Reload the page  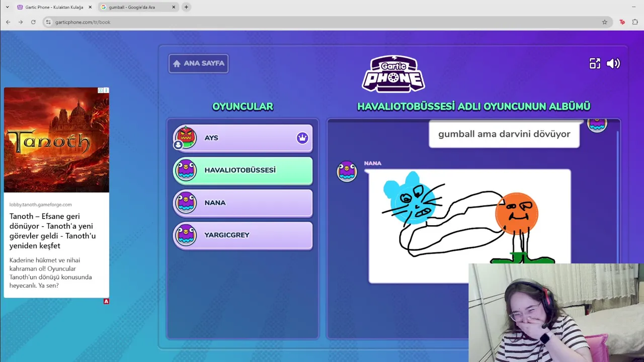(x=33, y=22)
